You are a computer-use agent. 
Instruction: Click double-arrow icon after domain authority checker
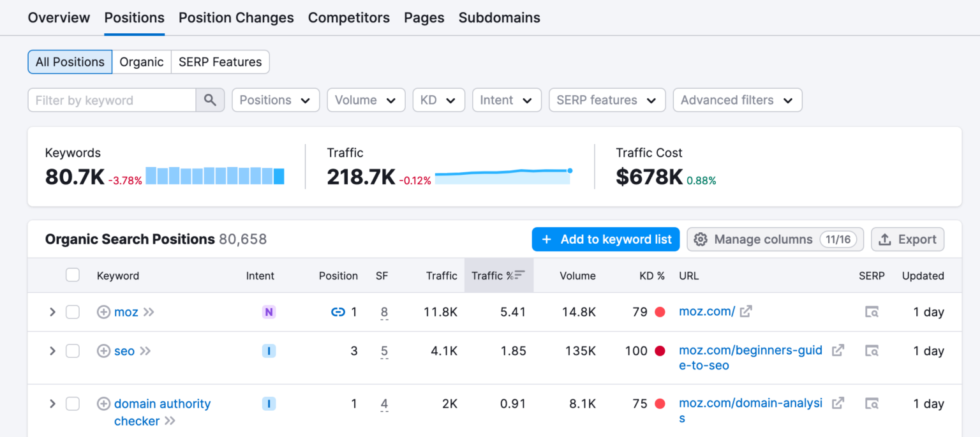point(170,421)
